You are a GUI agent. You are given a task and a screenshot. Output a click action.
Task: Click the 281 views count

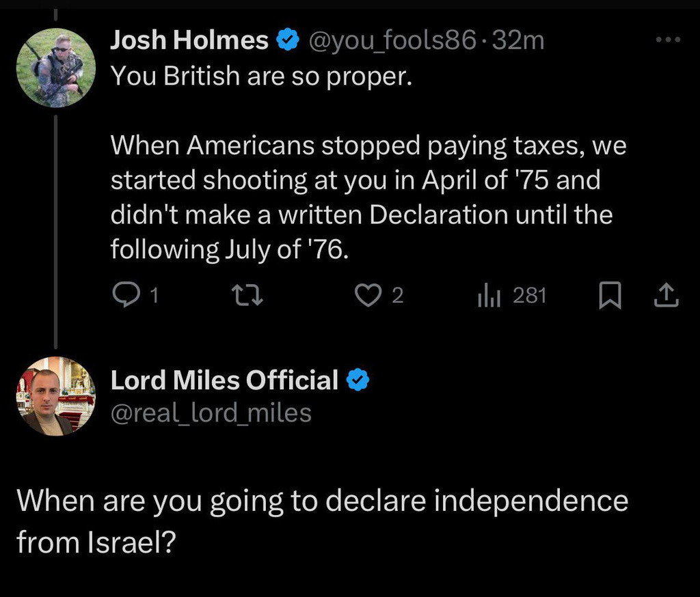tap(529, 295)
